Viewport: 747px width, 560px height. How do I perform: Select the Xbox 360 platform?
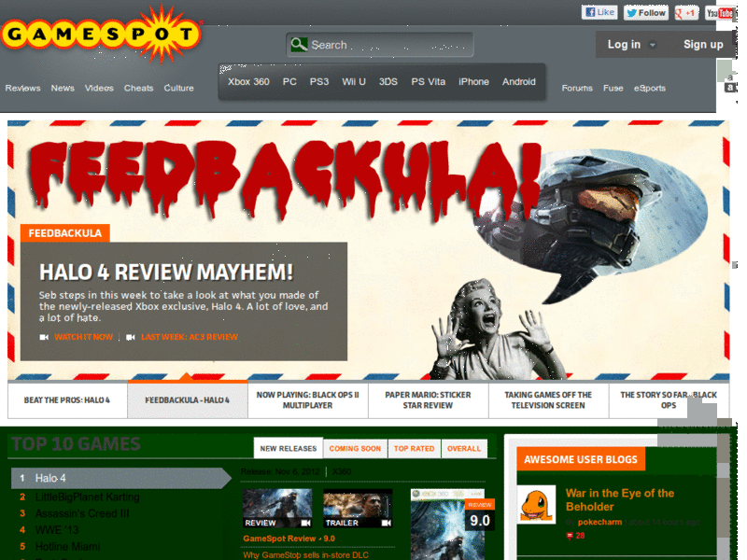point(248,82)
